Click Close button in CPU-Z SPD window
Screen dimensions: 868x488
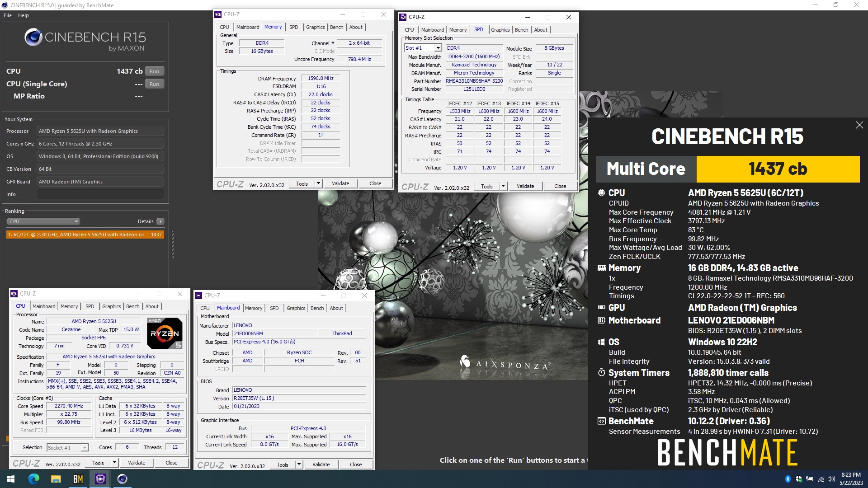click(560, 186)
